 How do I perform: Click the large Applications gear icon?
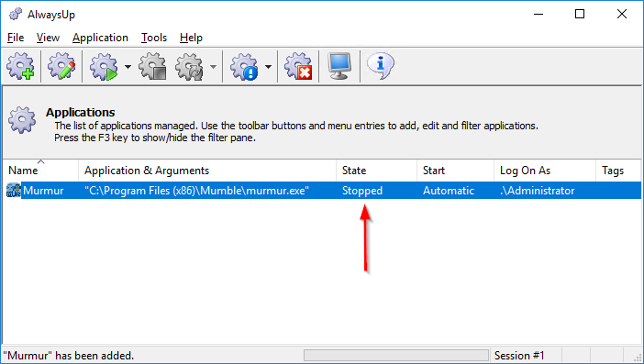pos(22,120)
